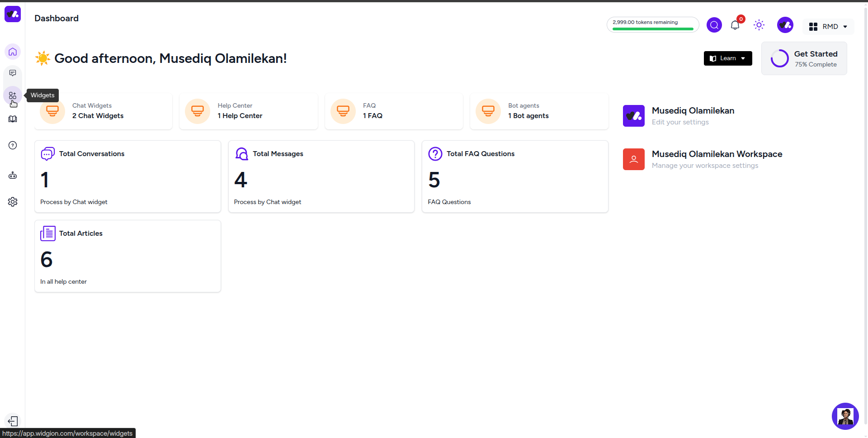Expand the Learn dropdown
Image resolution: width=868 pixels, height=438 pixels.
(x=728, y=58)
